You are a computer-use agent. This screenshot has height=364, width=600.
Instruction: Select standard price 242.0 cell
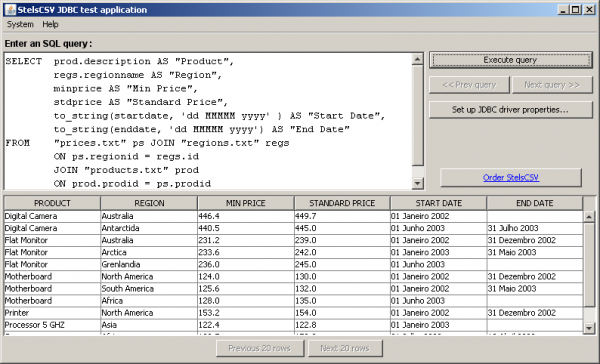tap(342, 253)
